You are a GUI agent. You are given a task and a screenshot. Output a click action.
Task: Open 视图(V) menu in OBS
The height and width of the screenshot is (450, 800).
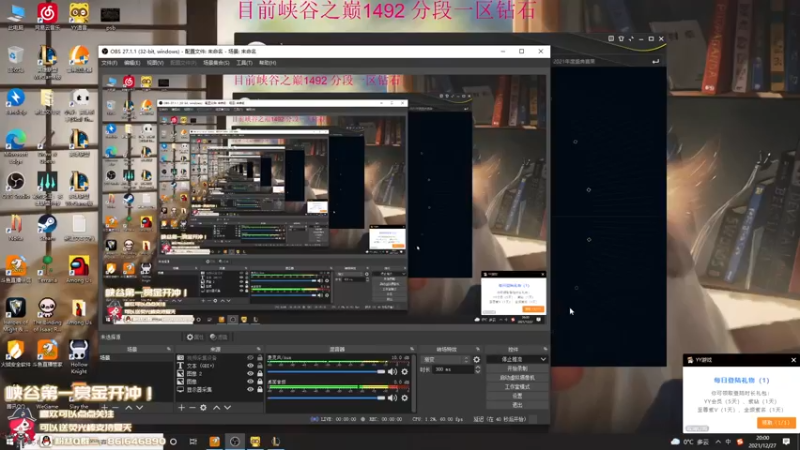pyautogui.click(x=155, y=63)
